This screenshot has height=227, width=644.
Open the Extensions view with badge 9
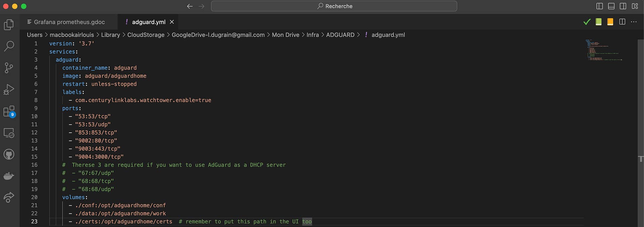coord(9,111)
